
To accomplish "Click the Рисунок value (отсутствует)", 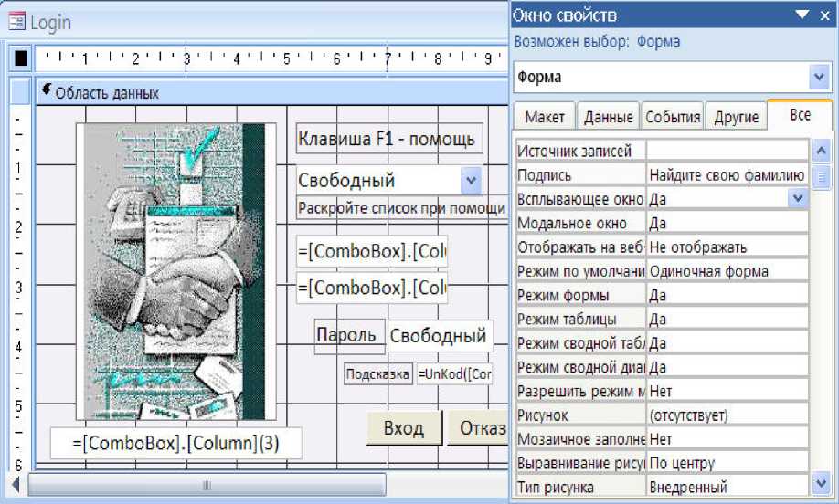I will 727,415.
